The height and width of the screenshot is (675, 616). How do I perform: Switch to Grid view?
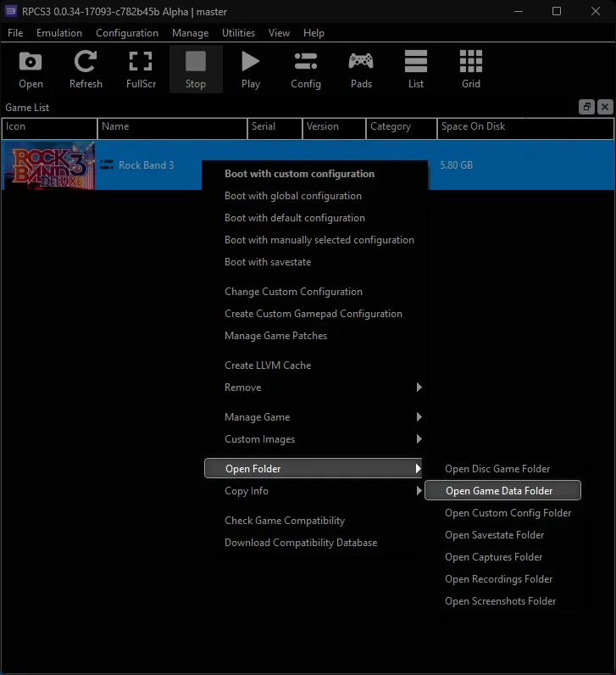471,70
